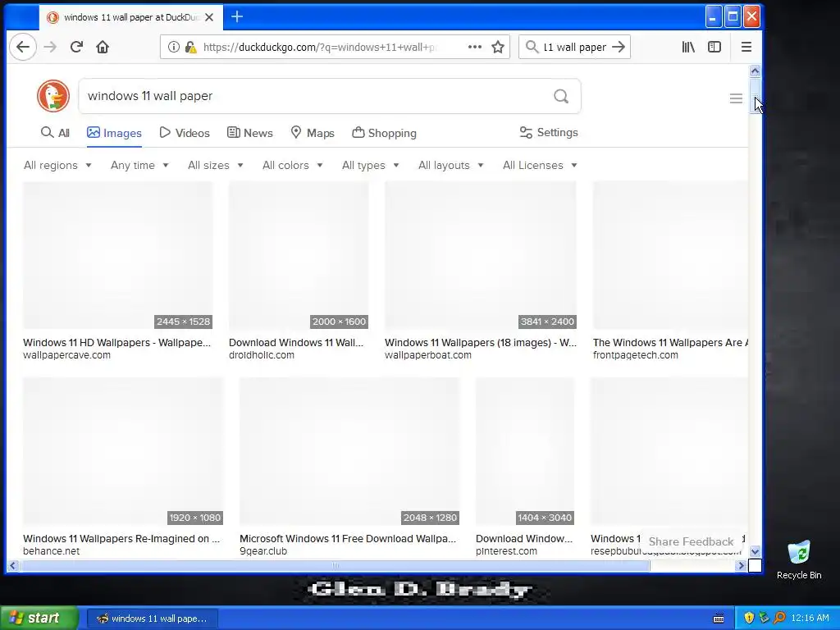
Task: Go back with the browser back arrow
Action: 23,47
